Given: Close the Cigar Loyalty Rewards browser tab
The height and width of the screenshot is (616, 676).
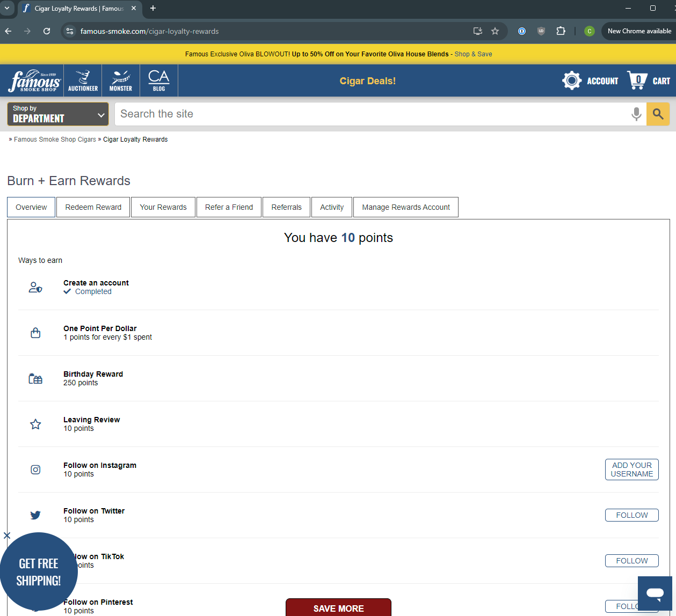Looking at the screenshot, I should click(134, 8).
